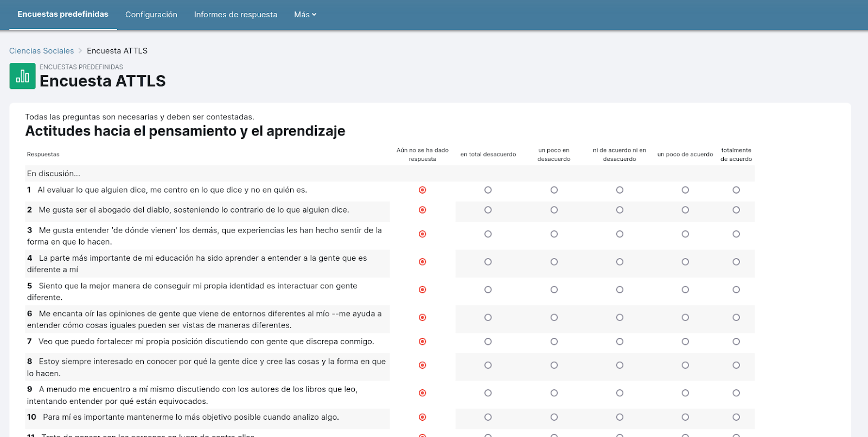Click the 'un poco de acuerdo' column header

click(x=685, y=155)
